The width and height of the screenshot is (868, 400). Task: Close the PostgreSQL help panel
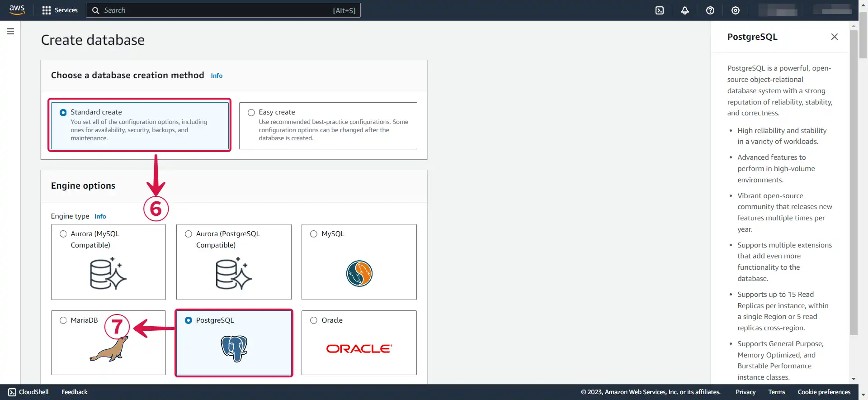[x=835, y=37]
